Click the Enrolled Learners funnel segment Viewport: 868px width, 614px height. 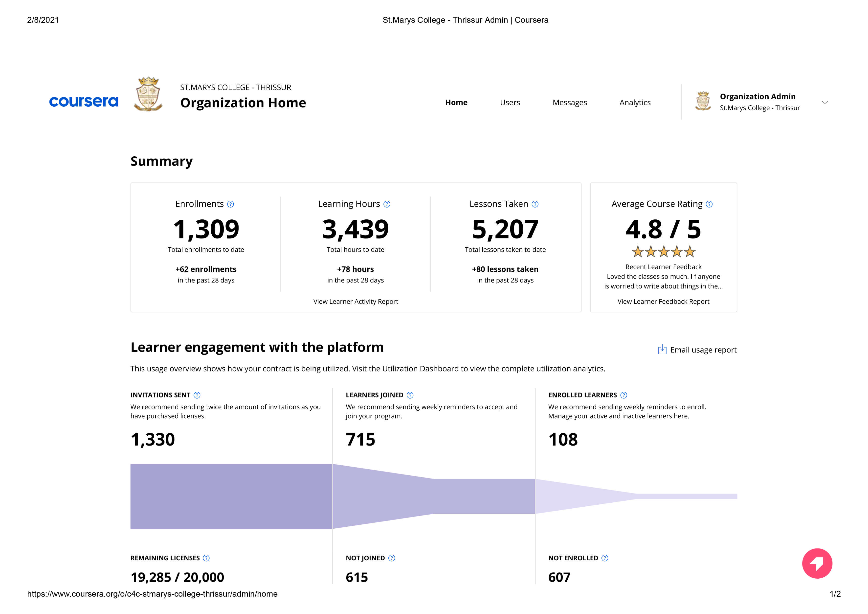point(636,496)
